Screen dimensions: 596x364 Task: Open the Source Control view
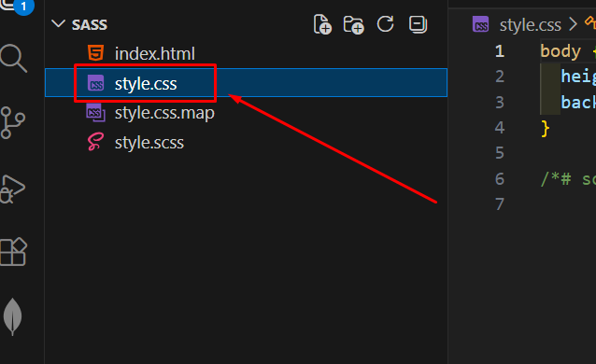13,122
